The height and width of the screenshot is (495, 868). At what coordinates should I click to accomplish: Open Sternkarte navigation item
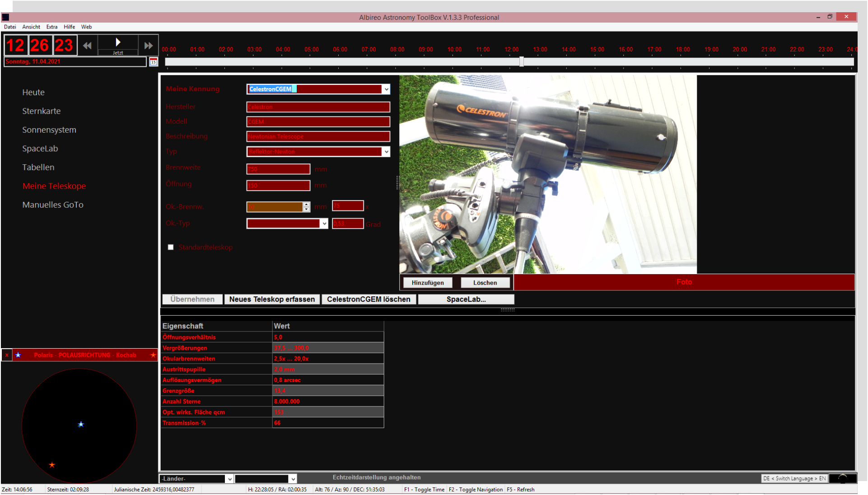(x=42, y=111)
